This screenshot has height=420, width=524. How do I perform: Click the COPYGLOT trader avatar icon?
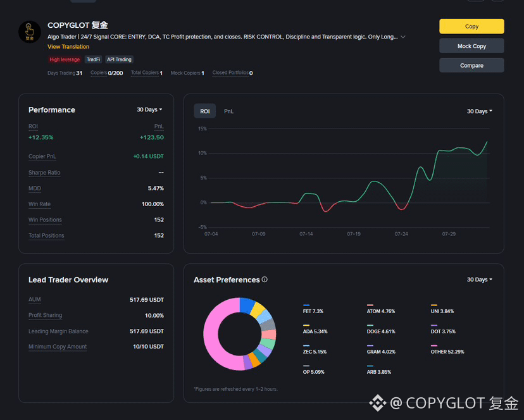coord(29,32)
